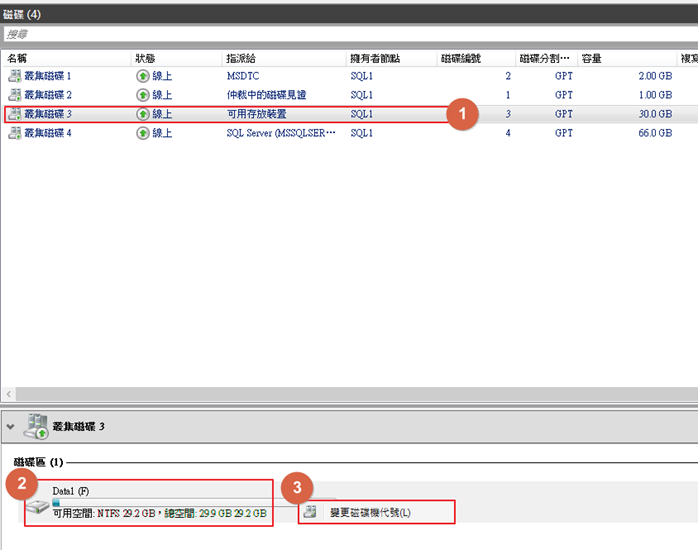
Task: Click the horizontal scrollbar's left arrow
Action: point(7,395)
